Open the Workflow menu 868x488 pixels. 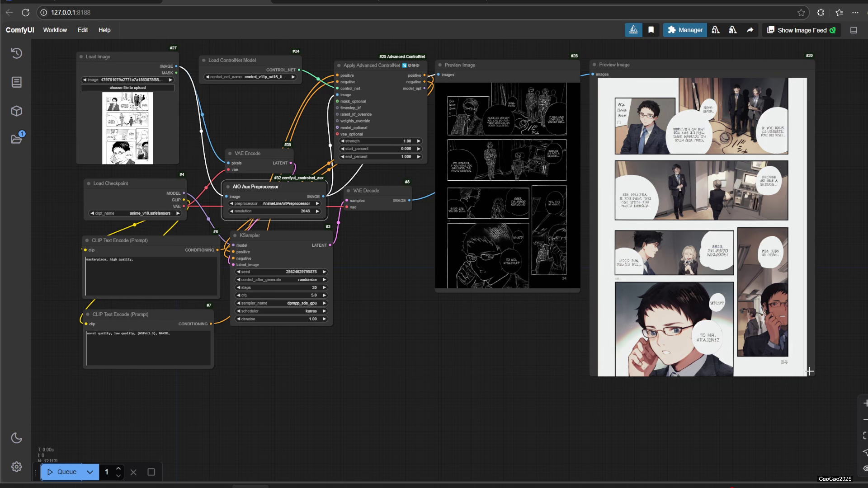click(x=55, y=30)
